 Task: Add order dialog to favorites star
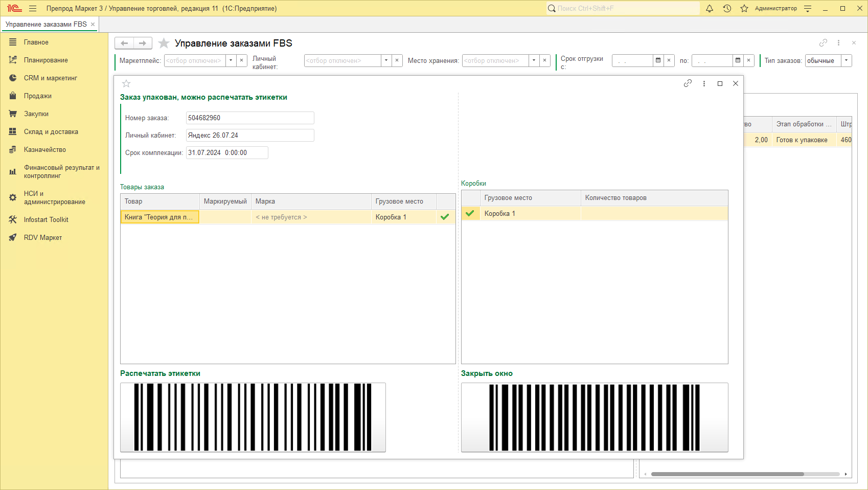coord(126,83)
